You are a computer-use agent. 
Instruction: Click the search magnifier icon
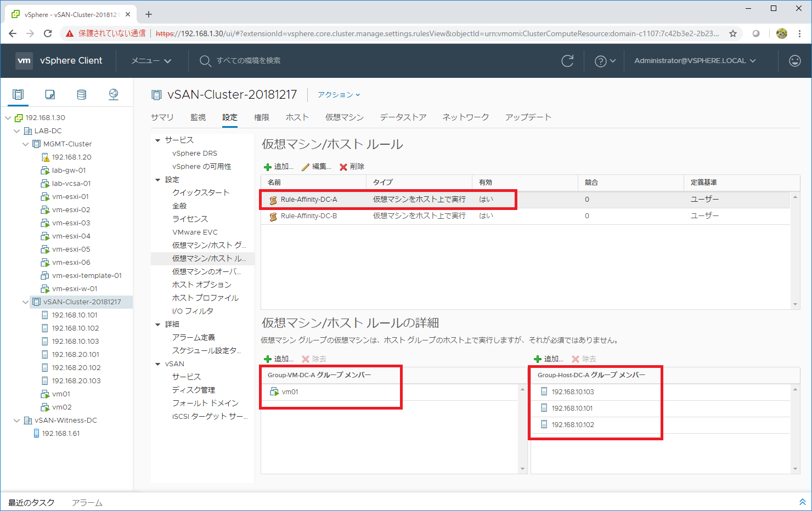pyautogui.click(x=205, y=61)
